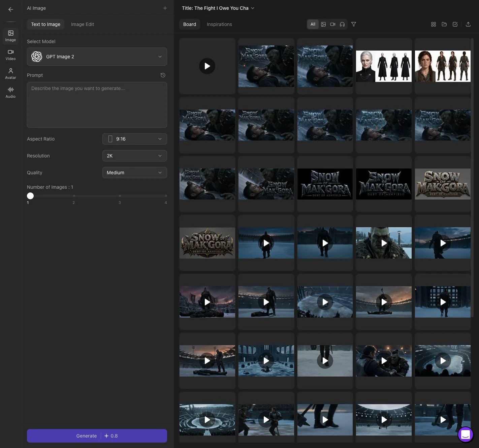Click the number of images slider handle
479x448 pixels.
tap(30, 196)
